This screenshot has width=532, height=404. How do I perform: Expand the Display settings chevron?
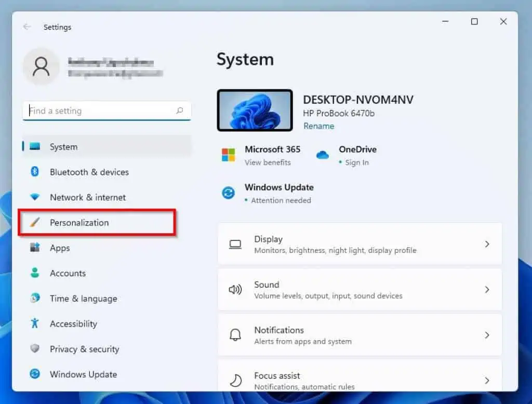point(487,244)
